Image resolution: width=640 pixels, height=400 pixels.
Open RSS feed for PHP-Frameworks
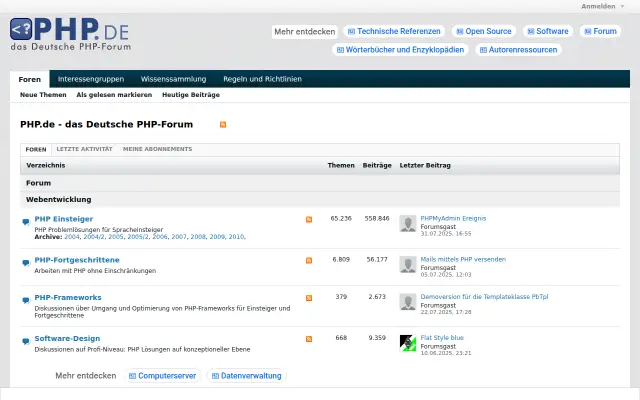click(309, 298)
